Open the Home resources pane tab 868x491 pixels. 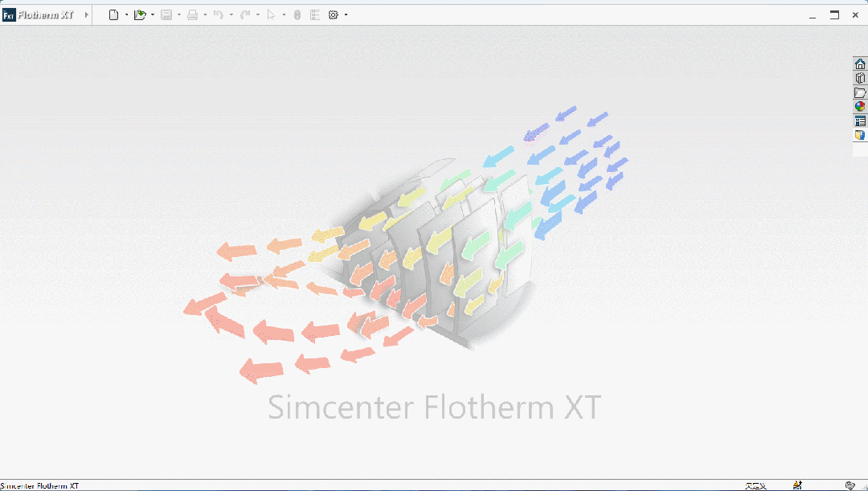[860, 63]
